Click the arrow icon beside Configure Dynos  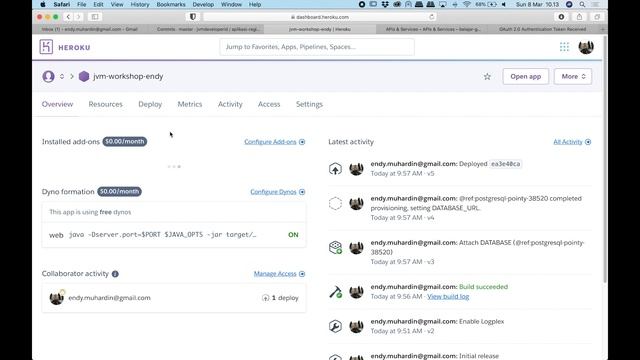(x=302, y=192)
